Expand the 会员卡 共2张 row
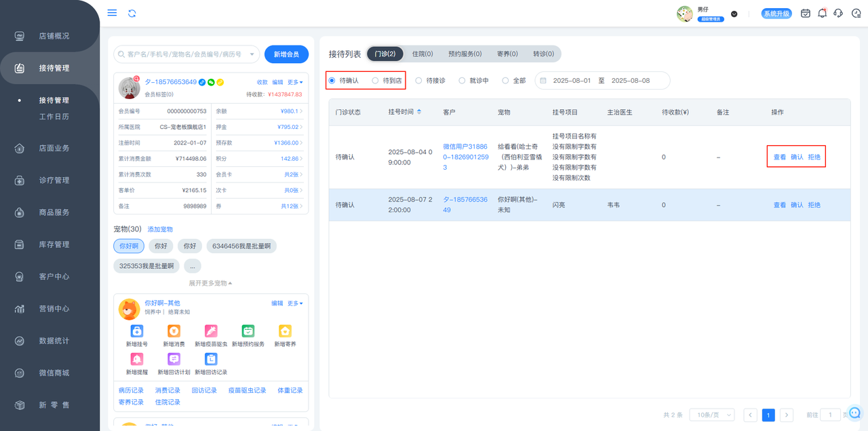 (x=258, y=174)
